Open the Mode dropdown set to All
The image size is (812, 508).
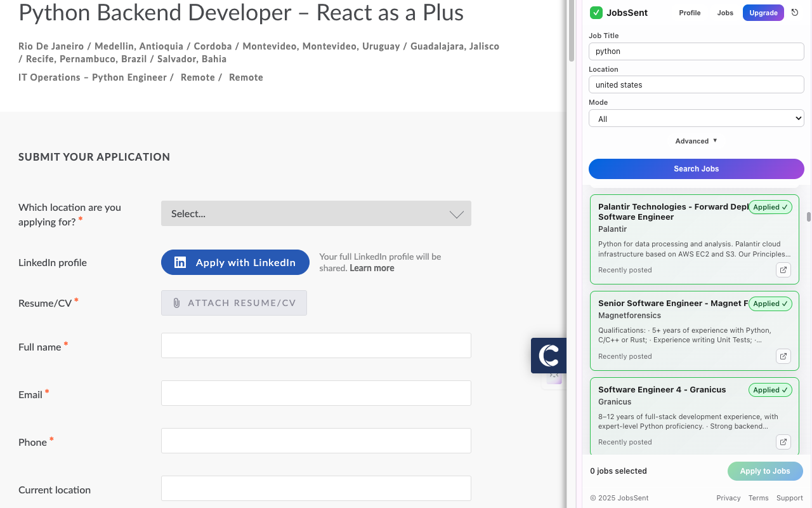pos(696,119)
